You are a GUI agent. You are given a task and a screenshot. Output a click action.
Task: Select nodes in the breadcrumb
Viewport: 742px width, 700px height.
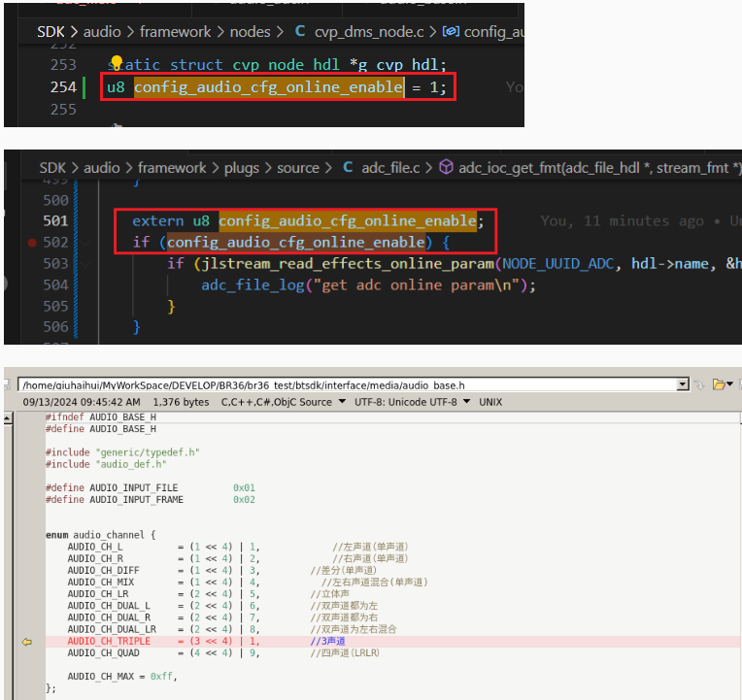pos(250,32)
